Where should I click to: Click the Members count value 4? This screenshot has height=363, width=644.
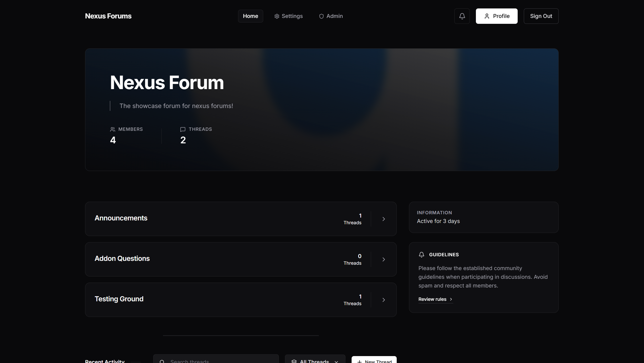pos(113,140)
